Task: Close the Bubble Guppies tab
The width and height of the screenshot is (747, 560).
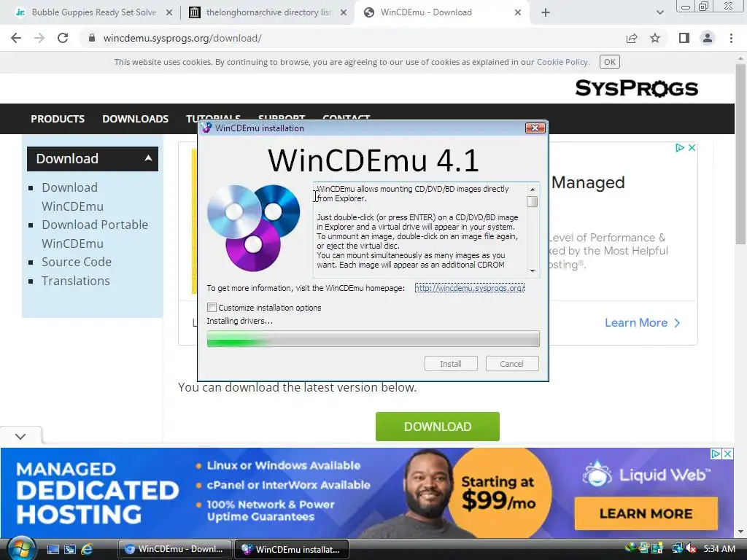Action: pyautogui.click(x=169, y=13)
